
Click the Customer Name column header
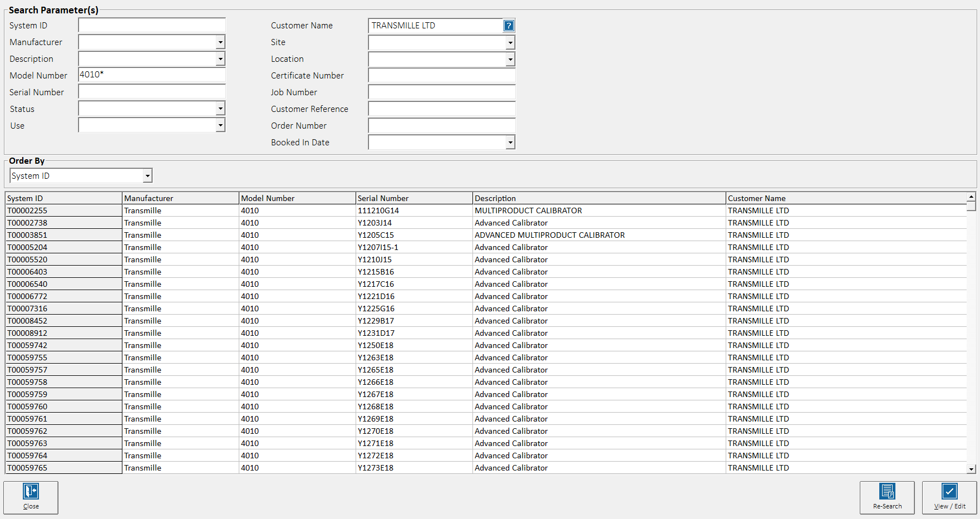tap(846, 198)
